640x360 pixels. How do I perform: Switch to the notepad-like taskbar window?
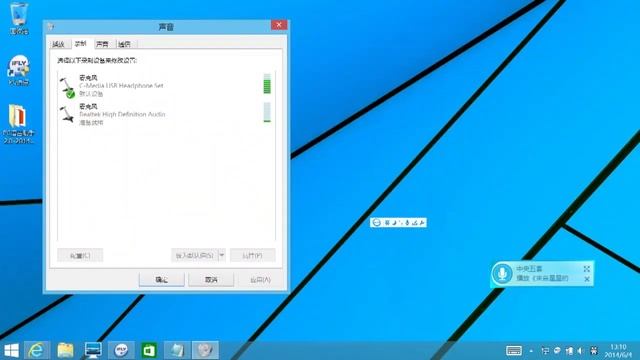[x=177, y=350]
